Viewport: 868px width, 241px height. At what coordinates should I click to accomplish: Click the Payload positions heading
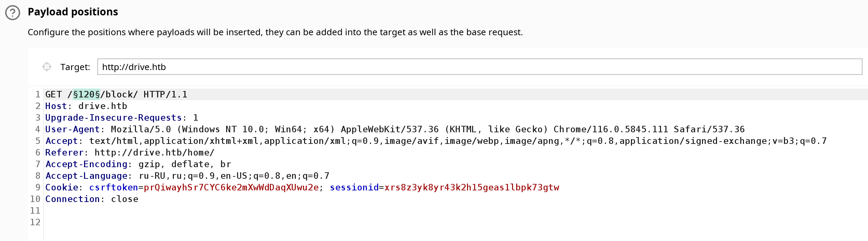[x=73, y=12]
